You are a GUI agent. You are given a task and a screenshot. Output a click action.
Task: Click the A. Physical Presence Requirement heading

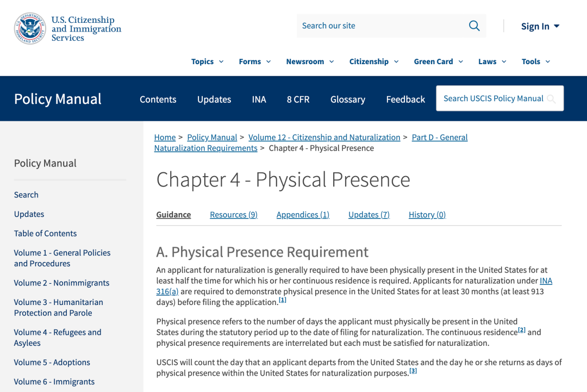[262, 252]
